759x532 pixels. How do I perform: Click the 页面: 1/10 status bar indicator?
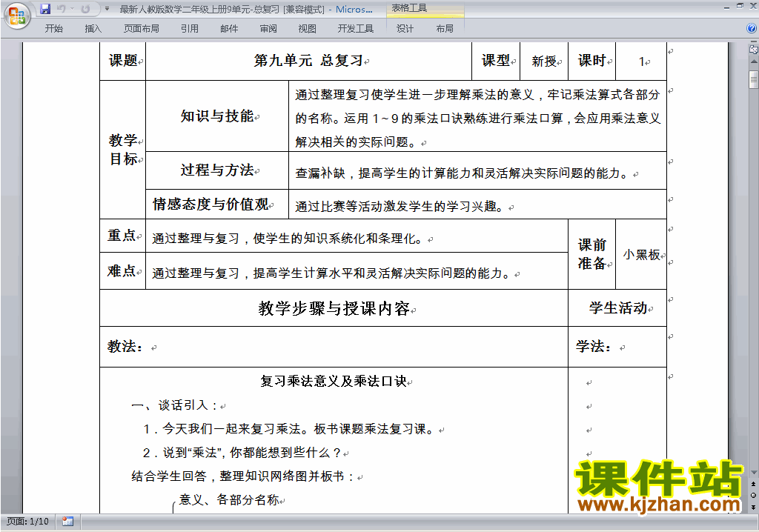click(27, 522)
